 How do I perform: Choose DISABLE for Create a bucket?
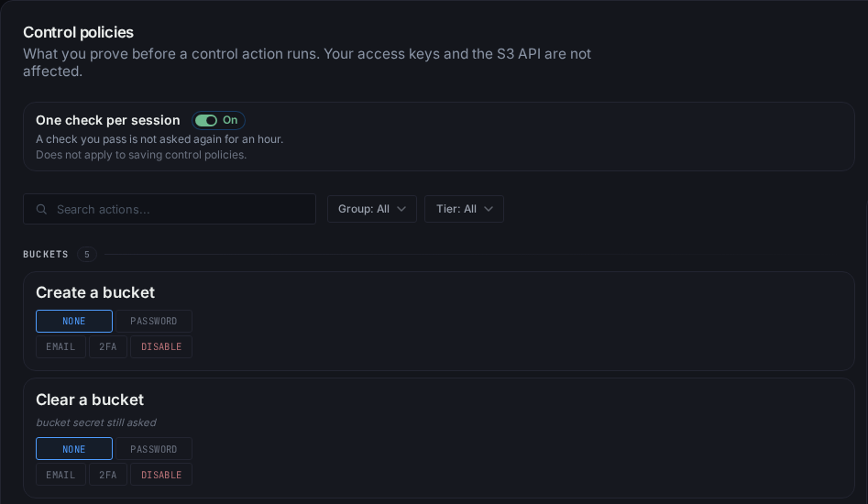(x=161, y=347)
